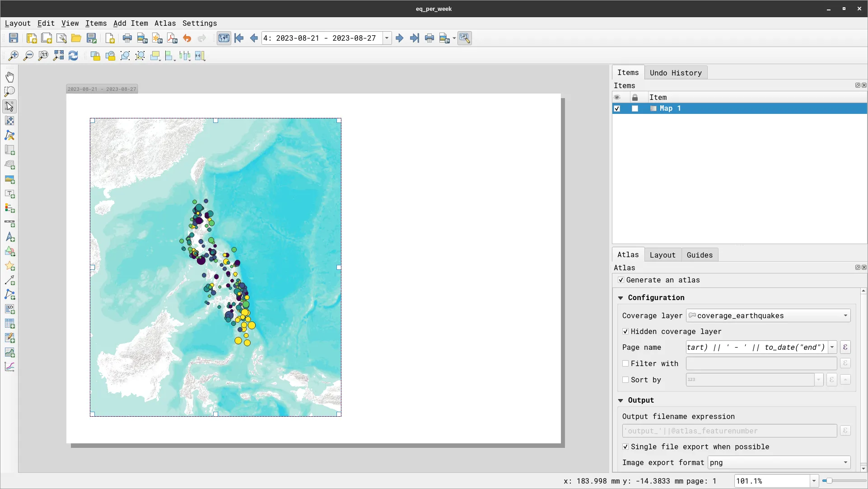Select the Add north arrow tool
868x489 pixels.
point(10,237)
